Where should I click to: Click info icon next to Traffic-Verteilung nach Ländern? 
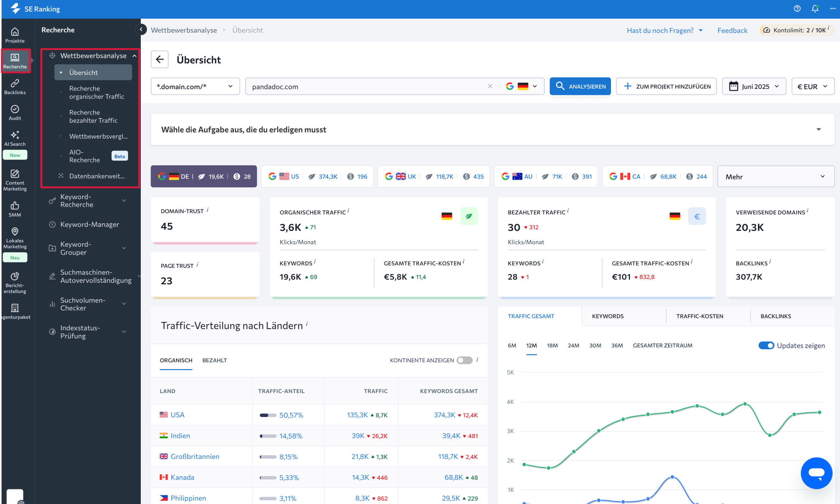(x=306, y=324)
